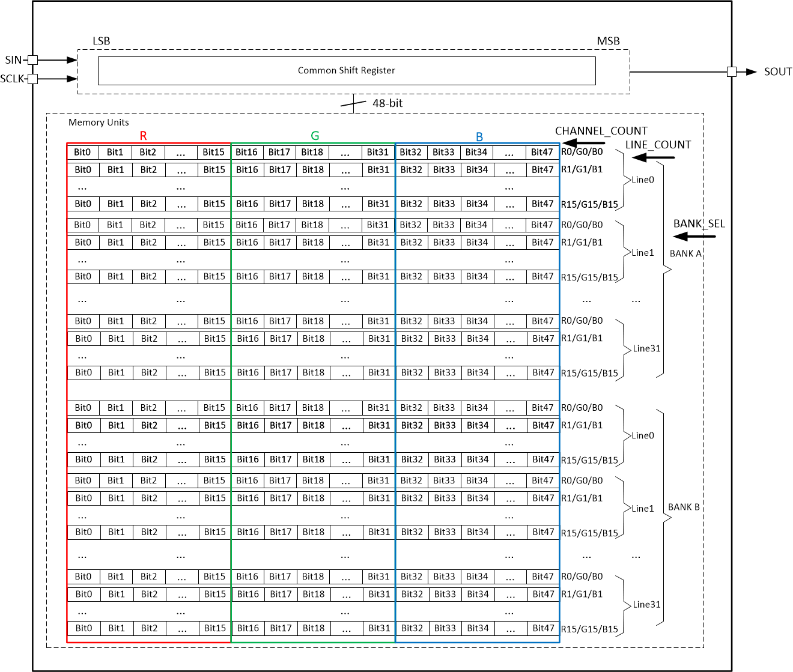Click Bit31 in the topmost memory row
Screen dimensions: 793x672
click(378, 152)
